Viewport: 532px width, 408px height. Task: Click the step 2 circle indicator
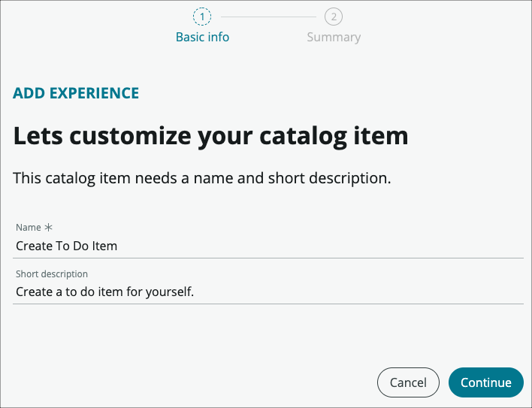pyautogui.click(x=334, y=17)
